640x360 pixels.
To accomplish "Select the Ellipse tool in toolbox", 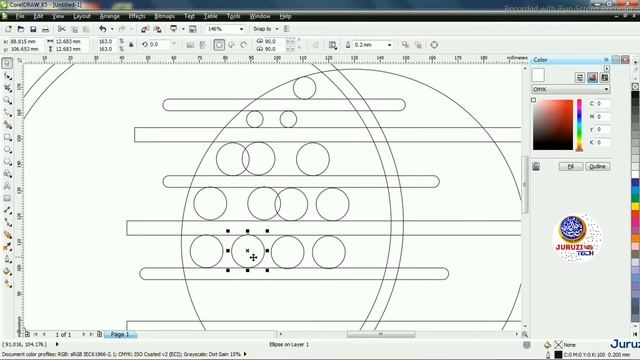I will point(7,149).
